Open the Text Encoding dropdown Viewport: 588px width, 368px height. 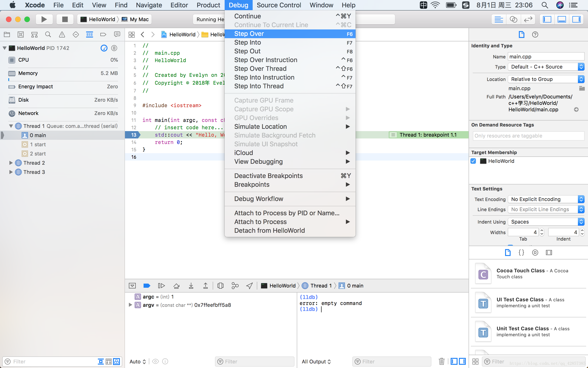546,199
